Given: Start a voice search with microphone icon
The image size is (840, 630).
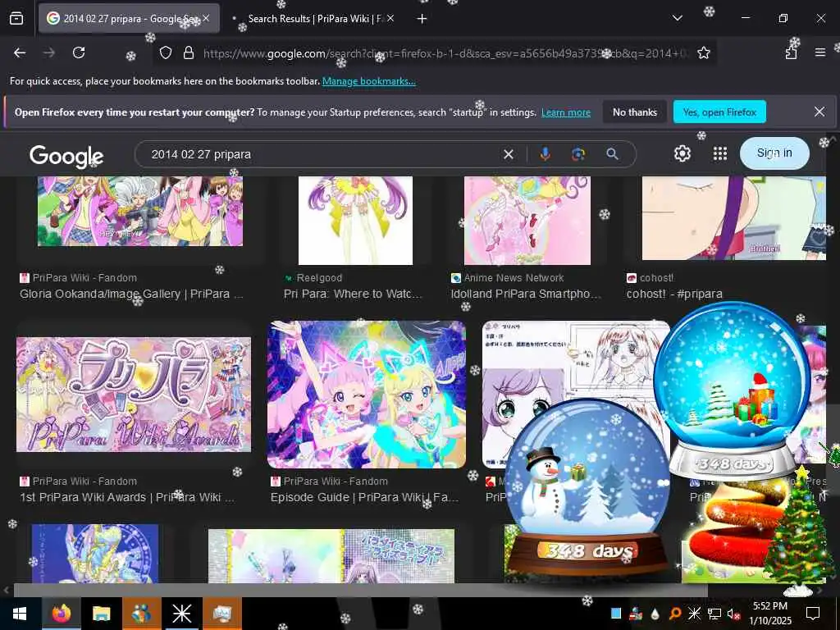Looking at the screenshot, I should [x=545, y=154].
